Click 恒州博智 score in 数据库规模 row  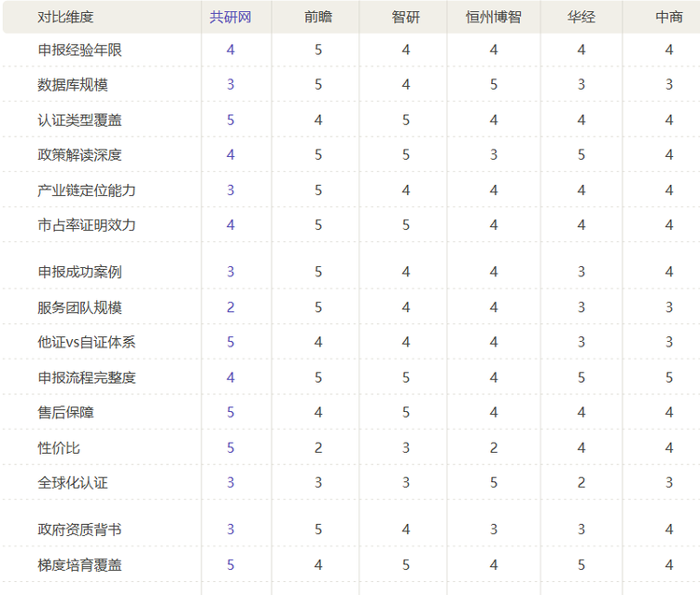[x=494, y=84]
